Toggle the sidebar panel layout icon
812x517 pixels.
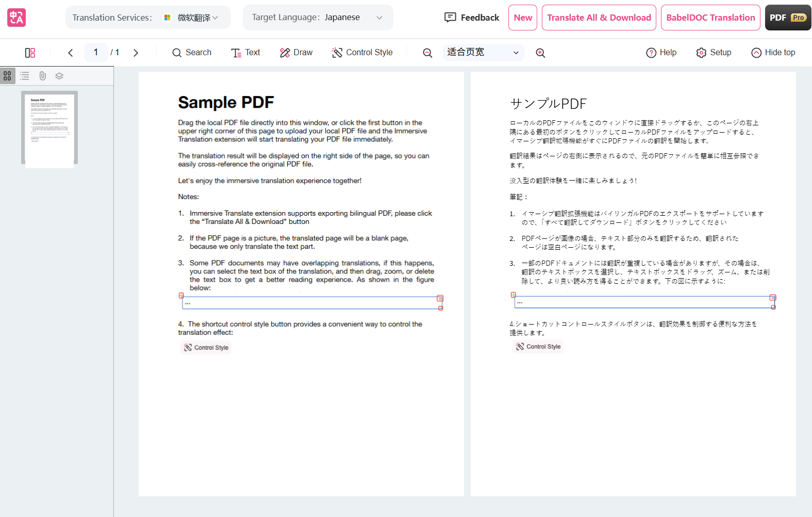(30, 53)
